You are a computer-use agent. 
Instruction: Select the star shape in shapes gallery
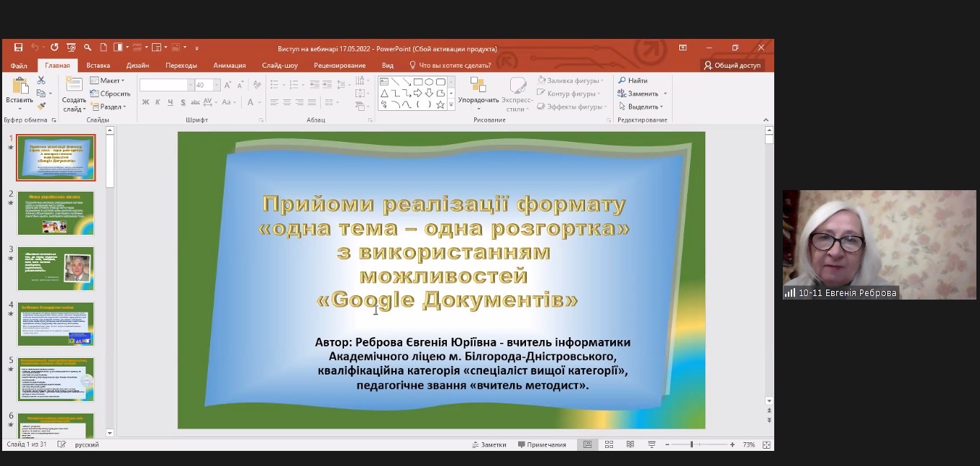point(440,104)
